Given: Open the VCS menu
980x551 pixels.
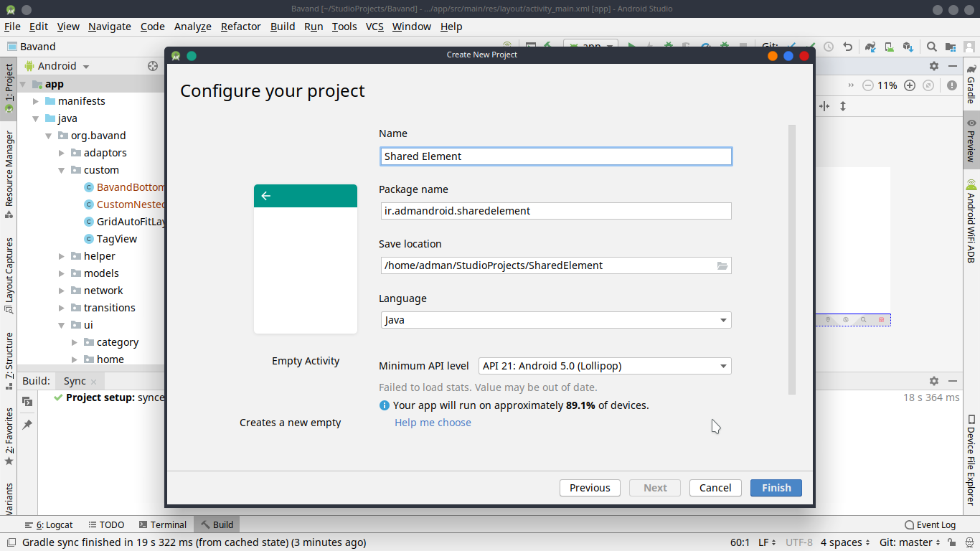Looking at the screenshot, I should coord(374,27).
